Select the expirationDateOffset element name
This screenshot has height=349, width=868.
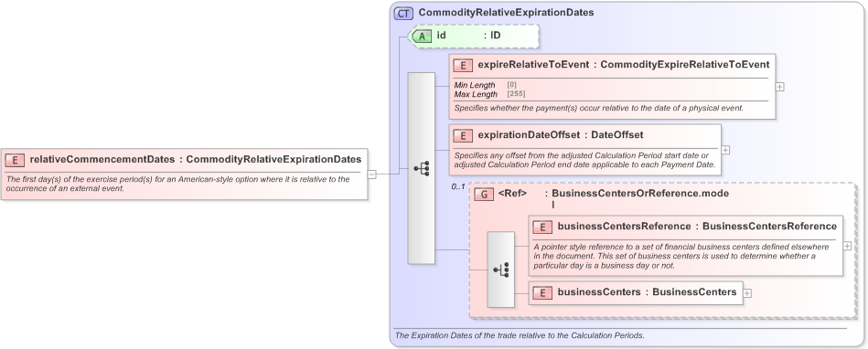point(529,135)
